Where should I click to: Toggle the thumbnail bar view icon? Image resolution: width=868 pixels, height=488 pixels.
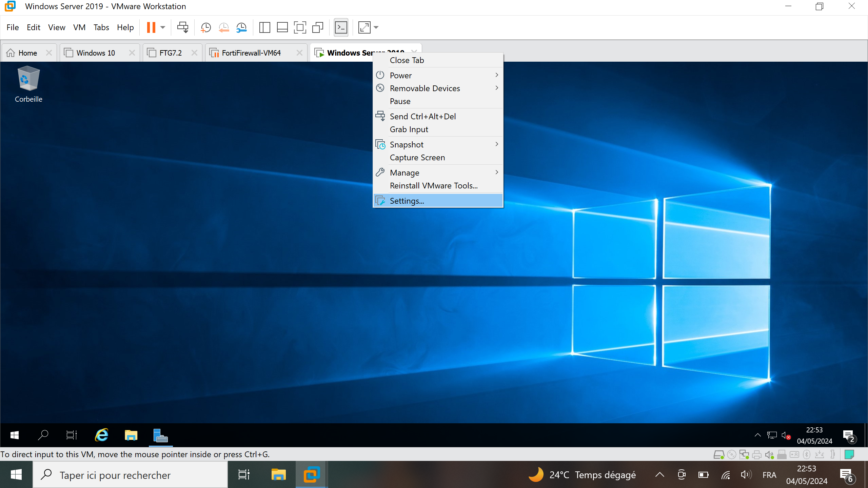click(x=282, y=27)
